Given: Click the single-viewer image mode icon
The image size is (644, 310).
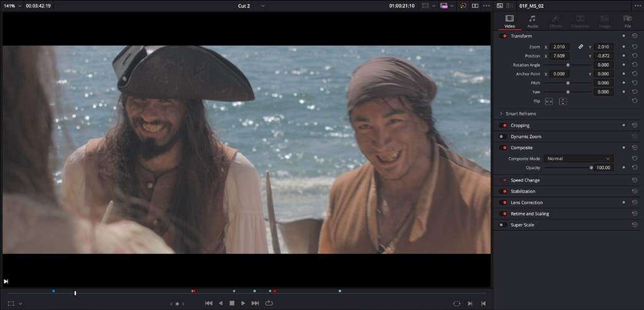Looking at the screenshot, I should [500, 6].
